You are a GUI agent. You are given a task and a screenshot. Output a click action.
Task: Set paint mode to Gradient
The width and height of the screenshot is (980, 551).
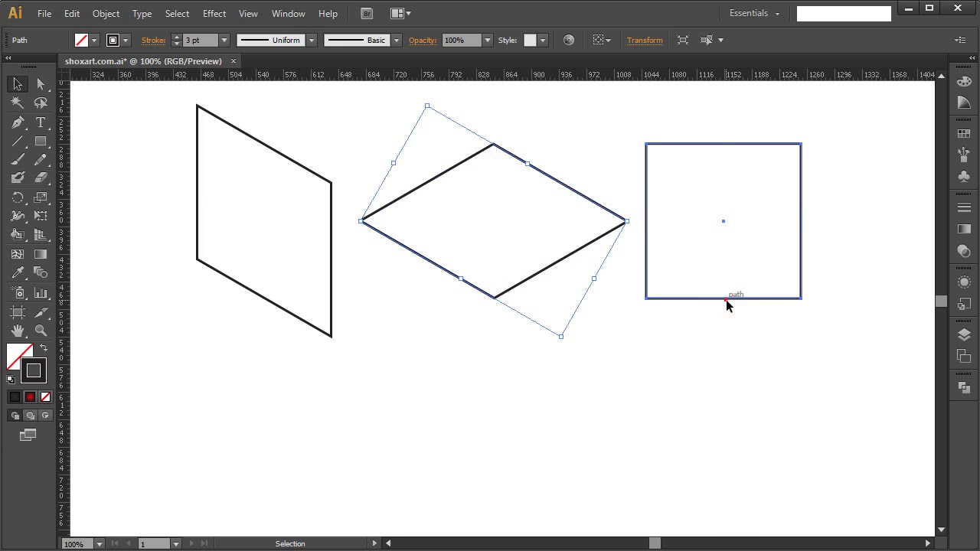pyautogui.click(x=30, y=396)
